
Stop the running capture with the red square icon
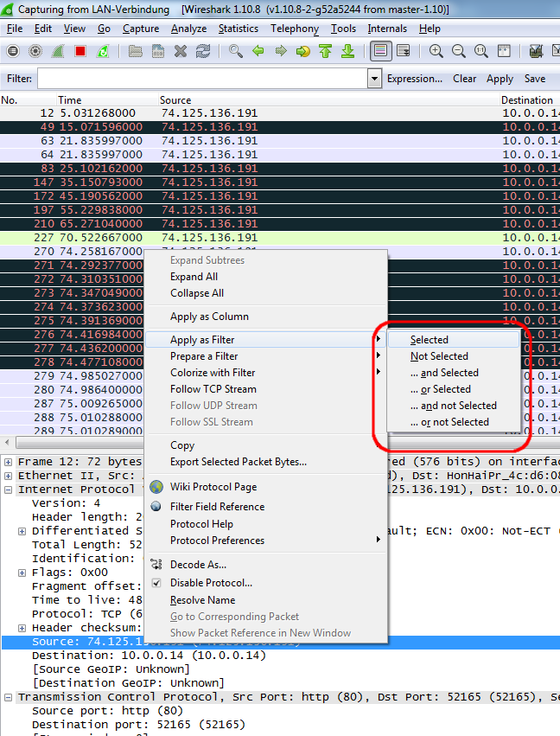(80, 51)
